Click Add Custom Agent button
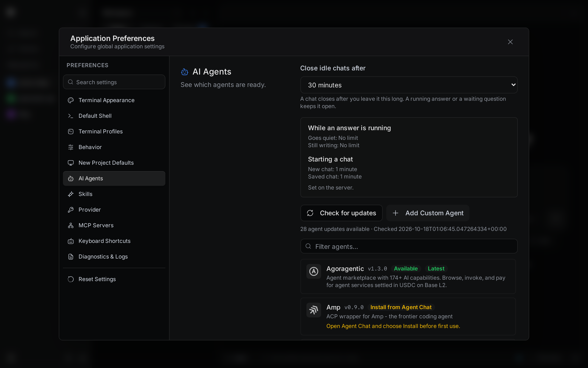The image size is (588, 368). click(x=428, y=213)
